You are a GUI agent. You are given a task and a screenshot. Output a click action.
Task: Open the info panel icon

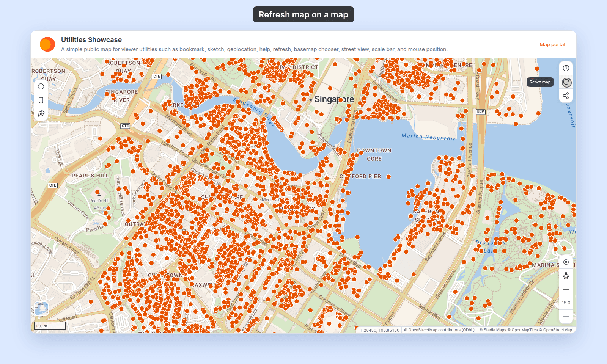coord(41,86)
